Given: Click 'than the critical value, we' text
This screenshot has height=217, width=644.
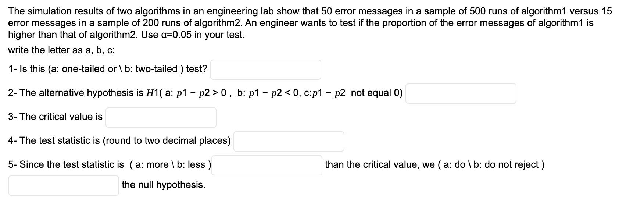Looking at the screenshot, I should [x=380, y=164].
